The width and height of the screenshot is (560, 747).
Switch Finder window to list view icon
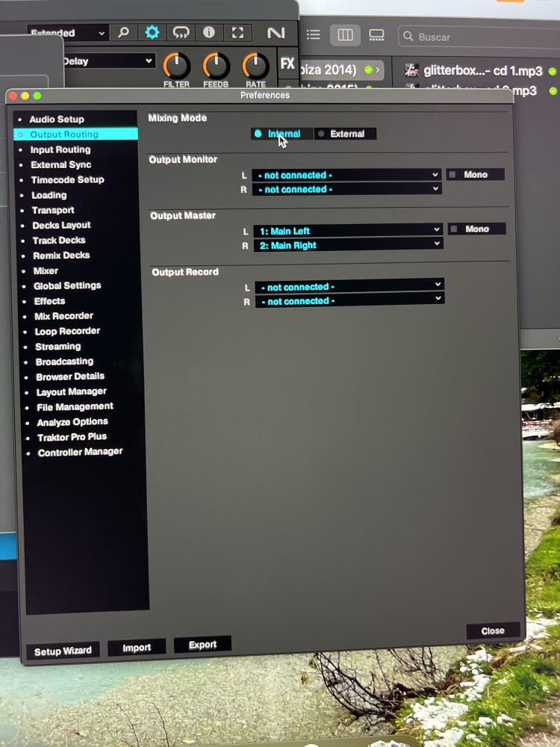314,34
